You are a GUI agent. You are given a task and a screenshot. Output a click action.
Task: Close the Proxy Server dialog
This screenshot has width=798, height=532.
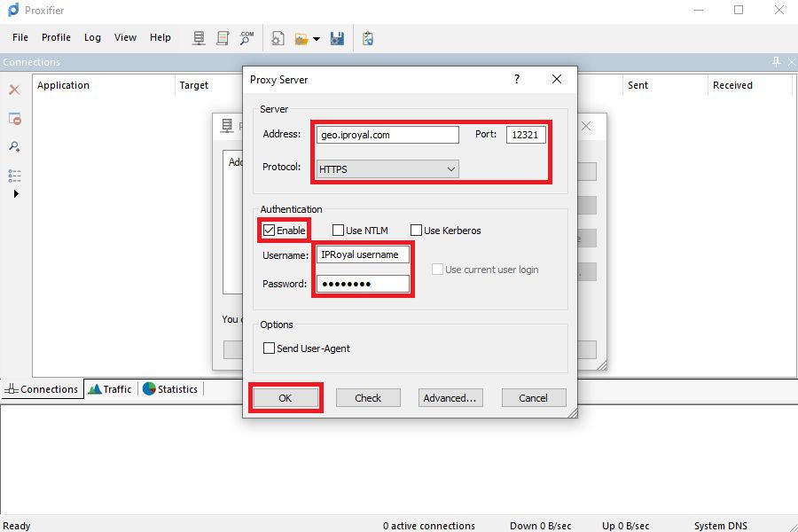pyautogui.click(x=557, y=79)
